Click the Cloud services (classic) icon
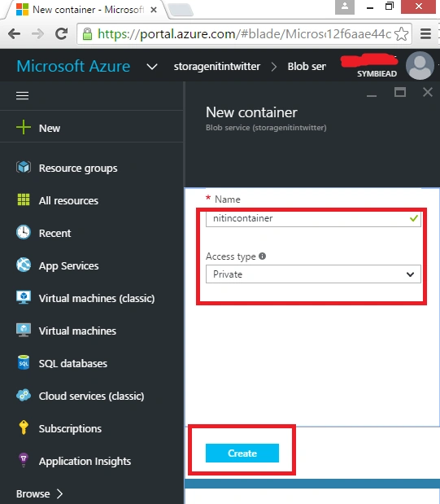 24,396
